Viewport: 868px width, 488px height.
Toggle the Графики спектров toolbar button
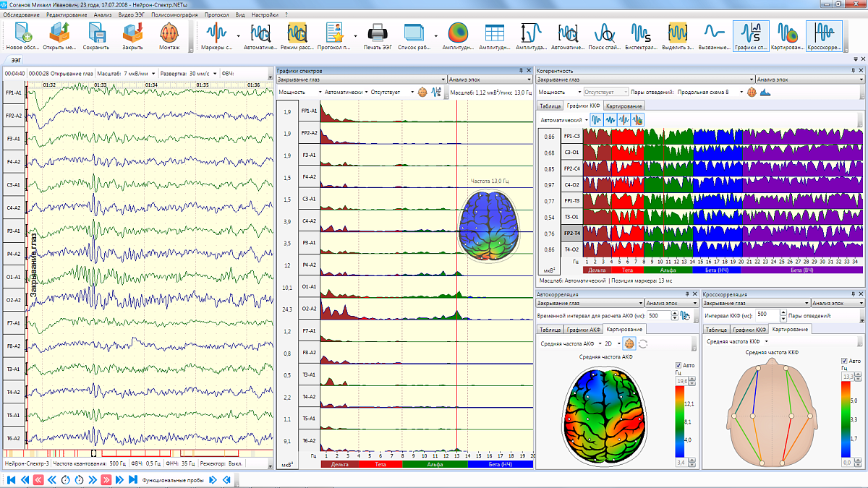750,33
